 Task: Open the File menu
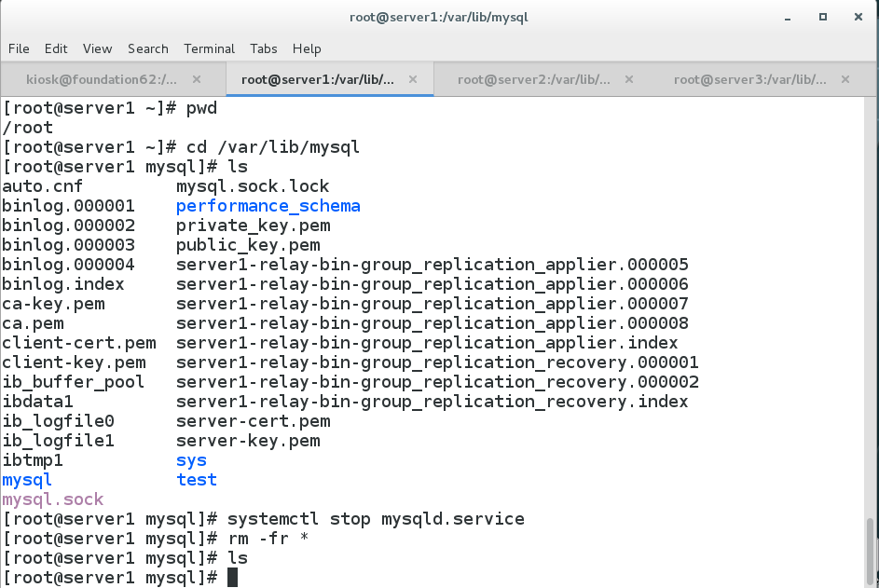[19, 48]
